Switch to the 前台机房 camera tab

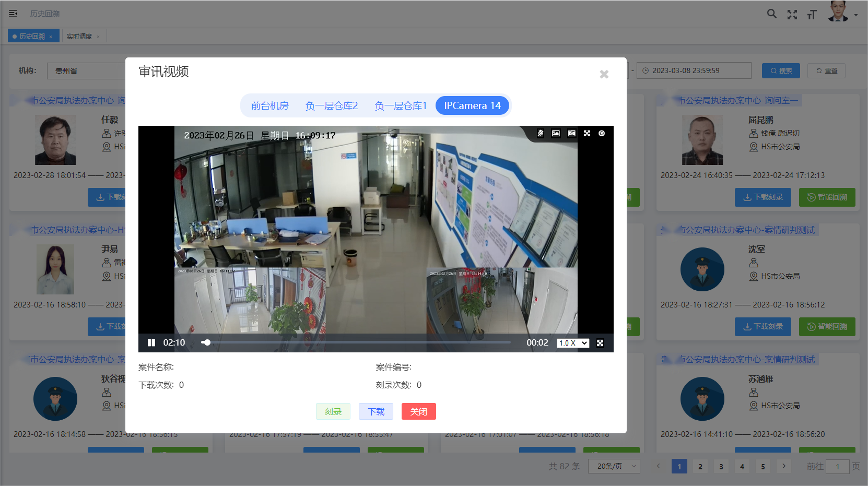point(269,106)
